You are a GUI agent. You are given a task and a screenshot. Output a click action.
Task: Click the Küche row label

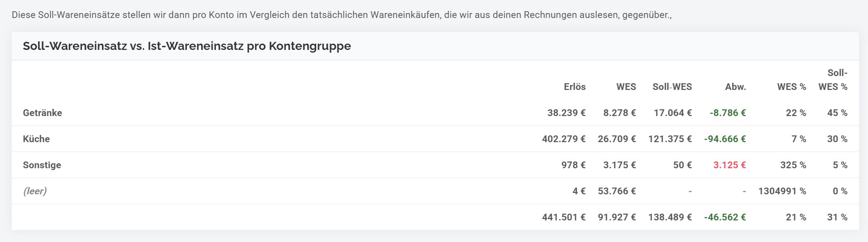point(36,139)
